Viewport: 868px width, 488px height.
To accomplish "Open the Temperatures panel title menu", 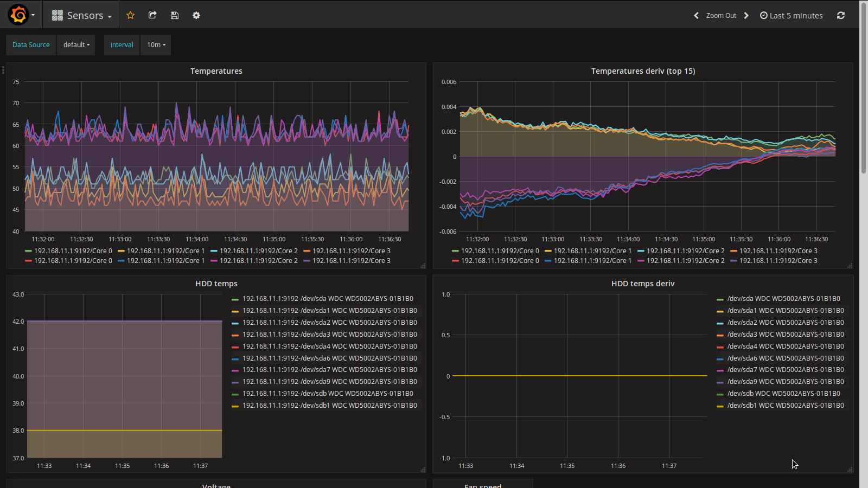I will point(216,71).
